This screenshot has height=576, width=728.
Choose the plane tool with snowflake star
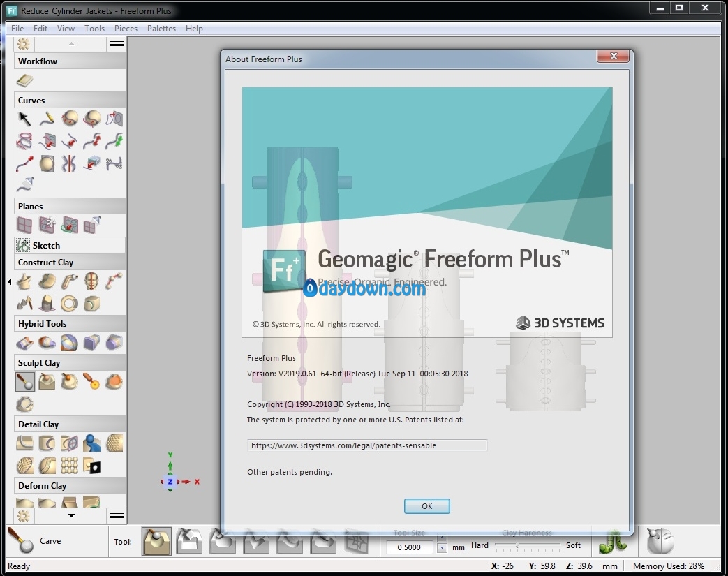tap(47, 226)
